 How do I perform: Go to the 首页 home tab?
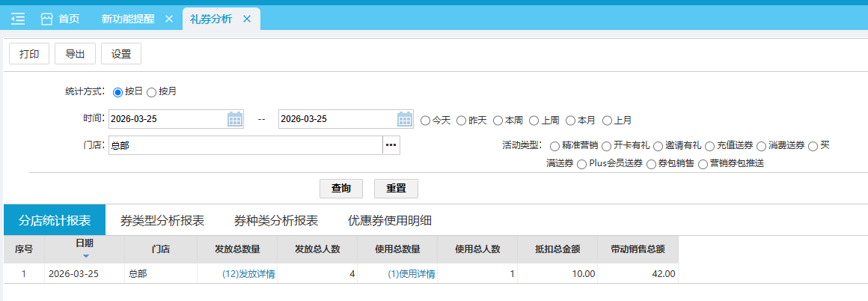pos(61,19)
